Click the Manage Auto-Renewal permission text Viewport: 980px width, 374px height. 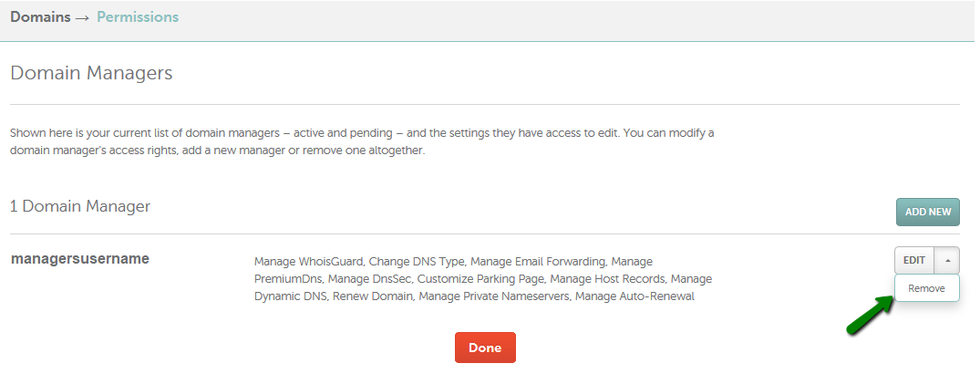coord(634,296)
